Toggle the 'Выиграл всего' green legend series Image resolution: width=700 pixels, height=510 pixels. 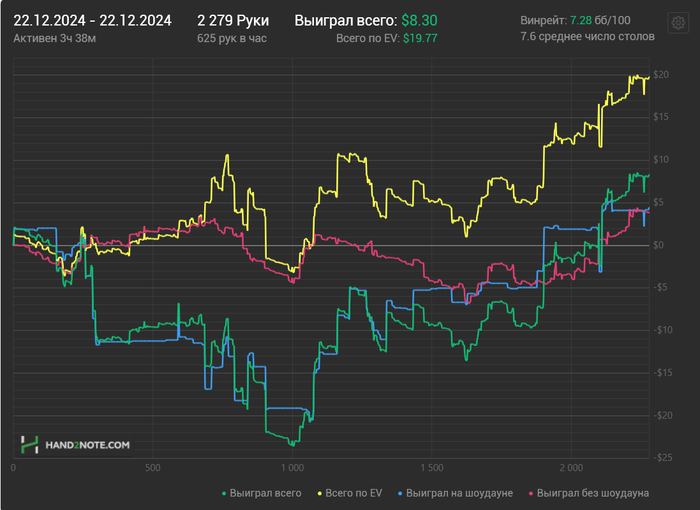click(x=262, y=493)
